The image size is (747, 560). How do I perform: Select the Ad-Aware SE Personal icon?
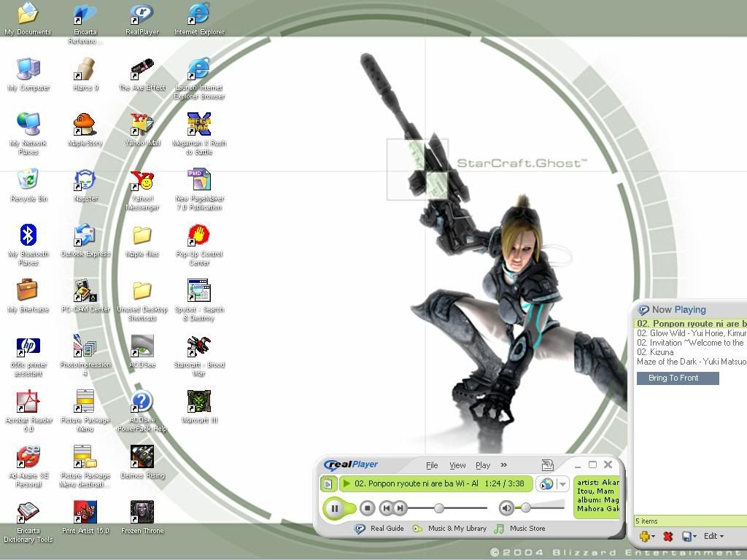[x=28, y=466]
